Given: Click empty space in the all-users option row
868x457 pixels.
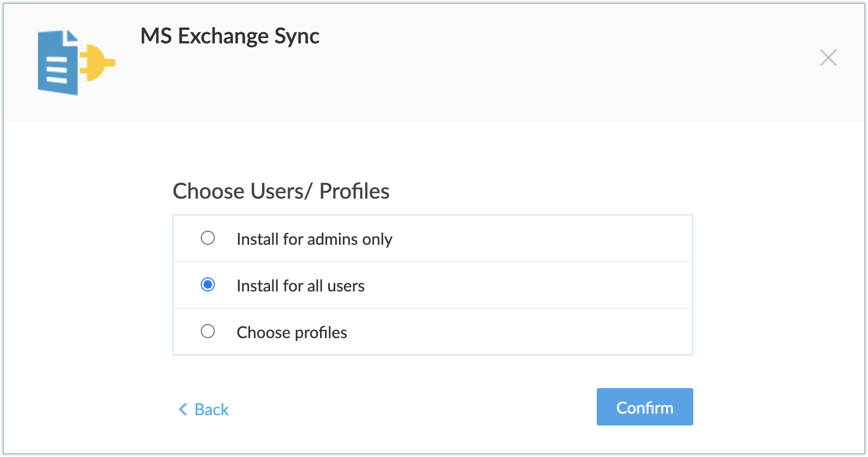Looking at the screenshot, I should tap(542, 285).
